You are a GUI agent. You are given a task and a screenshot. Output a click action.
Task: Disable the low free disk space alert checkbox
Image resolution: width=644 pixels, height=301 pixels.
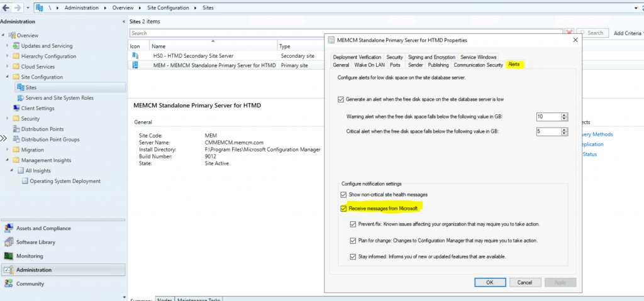(x=341, y=99)
